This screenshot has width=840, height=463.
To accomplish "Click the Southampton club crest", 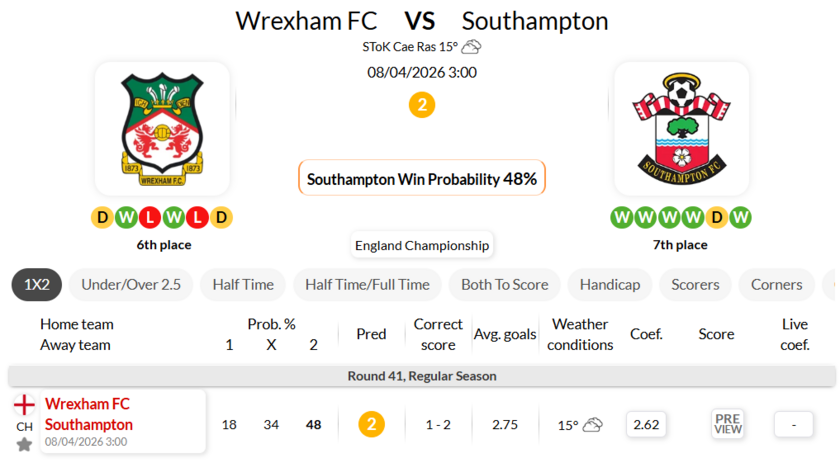I will pyautogui.click(x=681, y=129).
